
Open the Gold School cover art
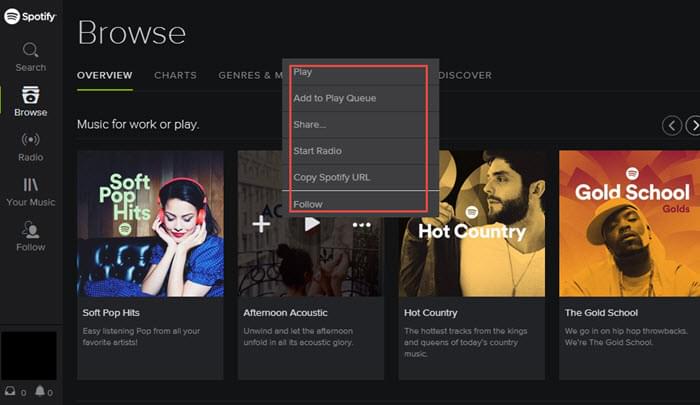(629, 224)
